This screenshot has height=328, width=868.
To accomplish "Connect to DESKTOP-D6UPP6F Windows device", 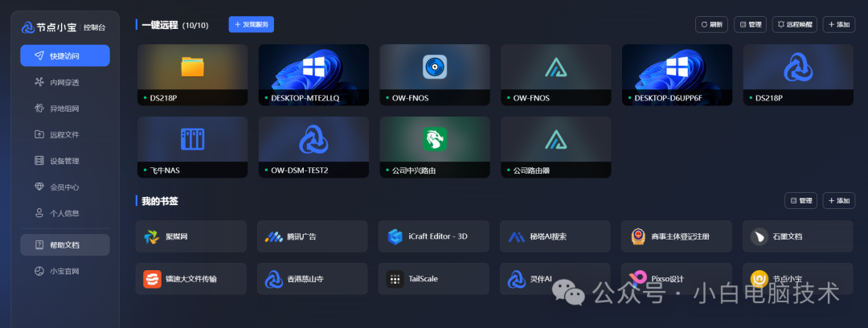I will tap(677, 75).
